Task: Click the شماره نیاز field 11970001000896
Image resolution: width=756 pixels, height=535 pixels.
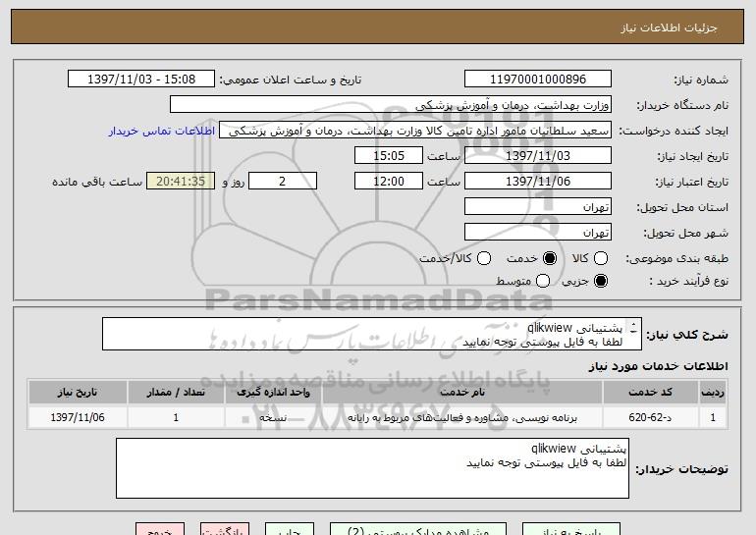Action: pos(538,80)
